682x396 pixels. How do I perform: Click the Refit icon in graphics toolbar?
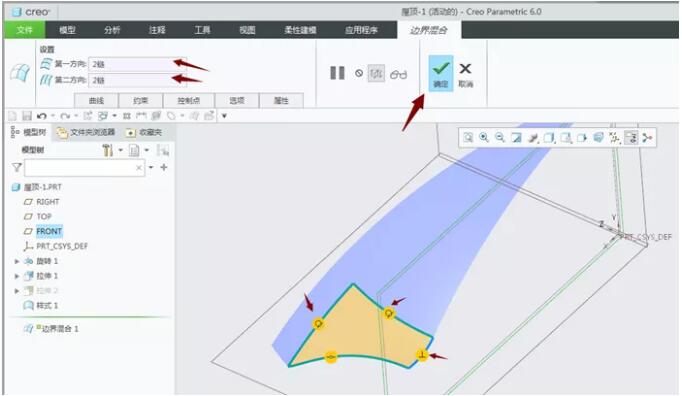(468, 138)
